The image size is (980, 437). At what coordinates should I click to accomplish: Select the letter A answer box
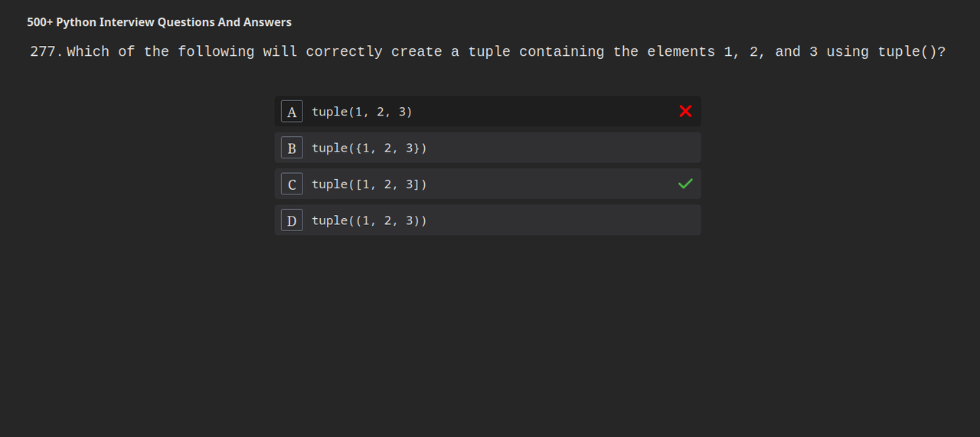[x=292, y=112]
